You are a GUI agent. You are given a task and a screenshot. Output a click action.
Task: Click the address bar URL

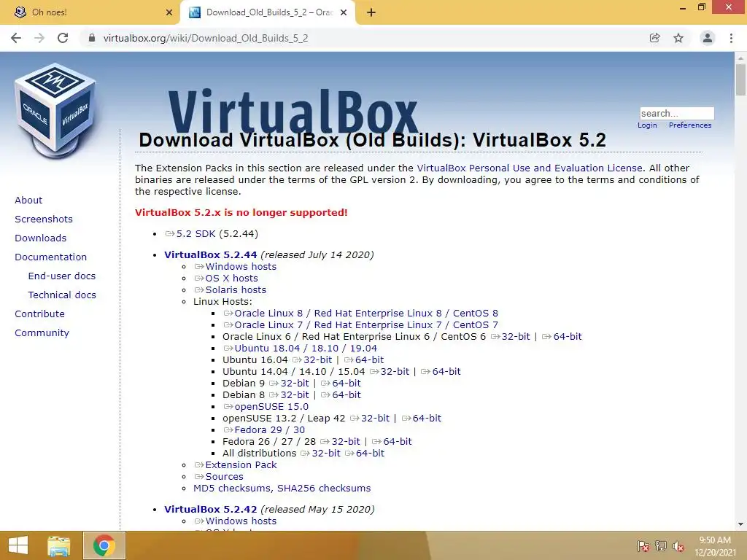tap(206, 38)
